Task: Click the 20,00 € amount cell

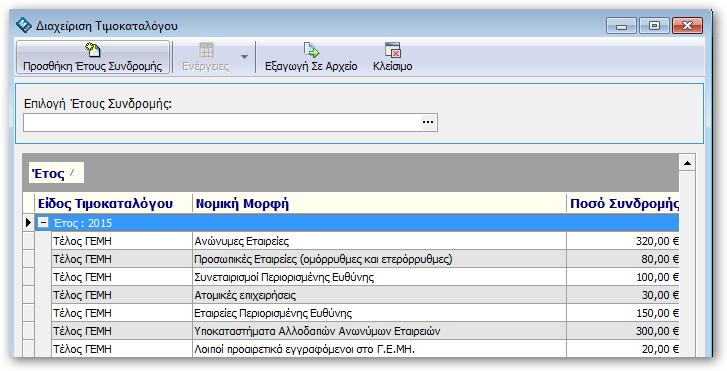Action: [623, 349]
